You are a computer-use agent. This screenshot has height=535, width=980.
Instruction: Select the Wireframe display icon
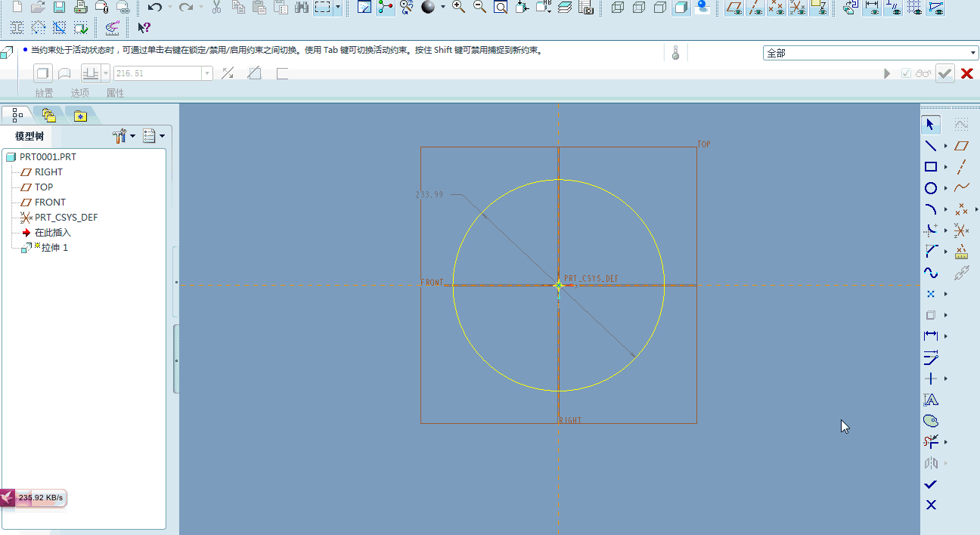pos(618,8)
